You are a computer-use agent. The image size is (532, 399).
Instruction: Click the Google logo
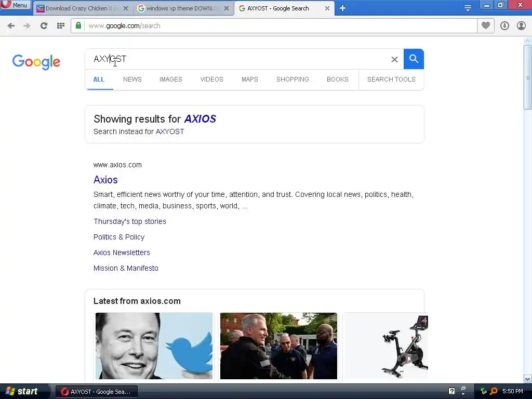tap(36, 62)
